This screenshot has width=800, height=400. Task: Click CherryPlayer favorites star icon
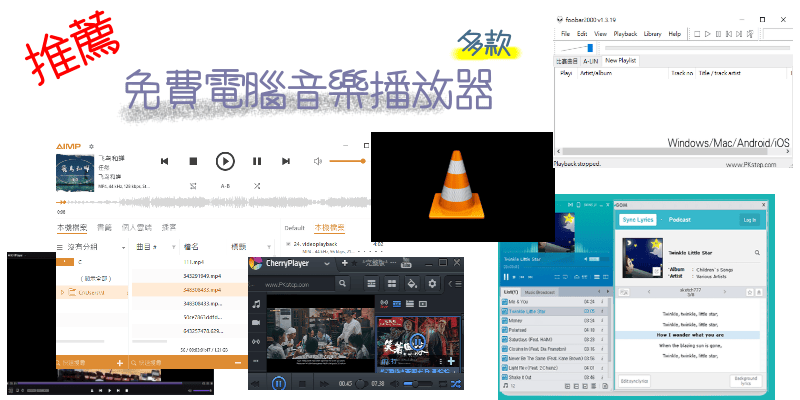pyautogui.click(x=354, y=263)
